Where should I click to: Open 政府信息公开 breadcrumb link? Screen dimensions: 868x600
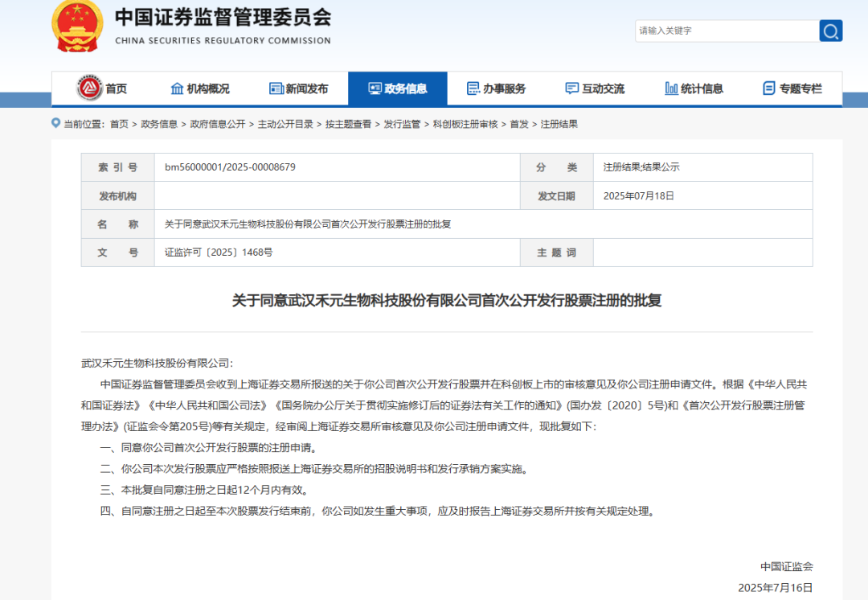click(217, 124)
